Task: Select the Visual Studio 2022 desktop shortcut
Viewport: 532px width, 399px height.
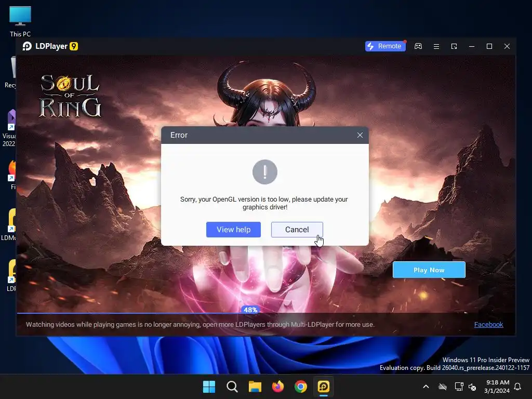Action: (10, 128)
